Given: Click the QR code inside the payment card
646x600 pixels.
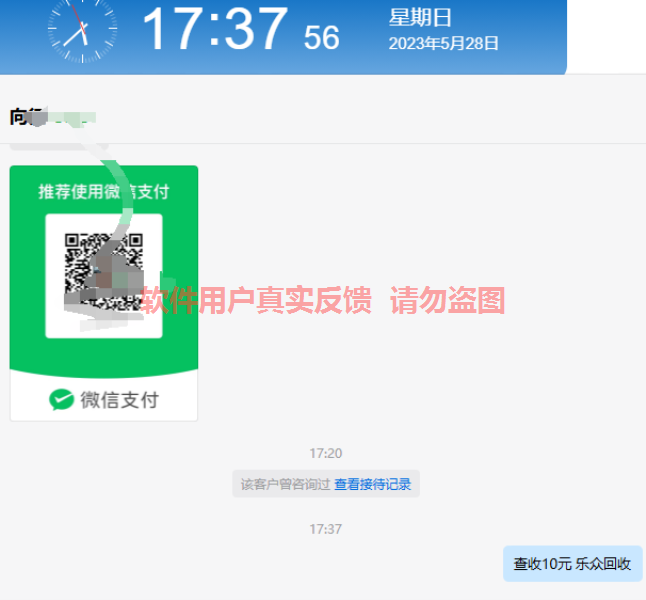Looking at the screenshot, I should 104,272.
